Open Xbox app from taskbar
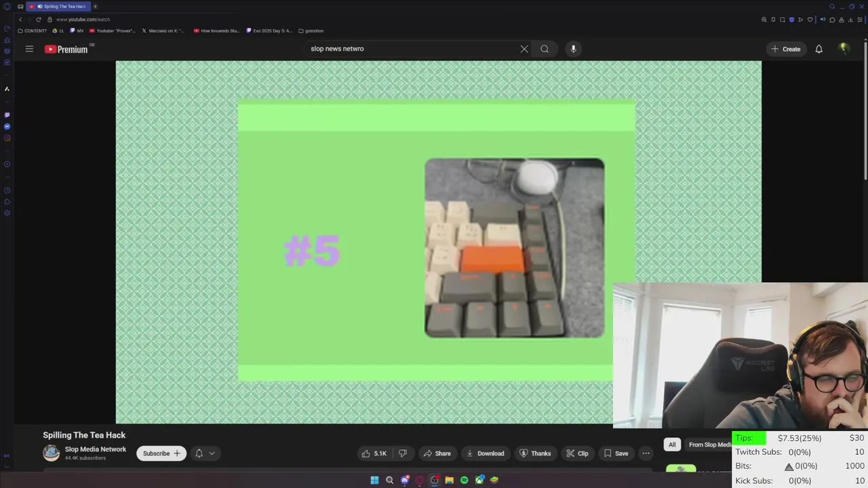The height and width of the screenshot is (488, 868). tap(479, 480)
